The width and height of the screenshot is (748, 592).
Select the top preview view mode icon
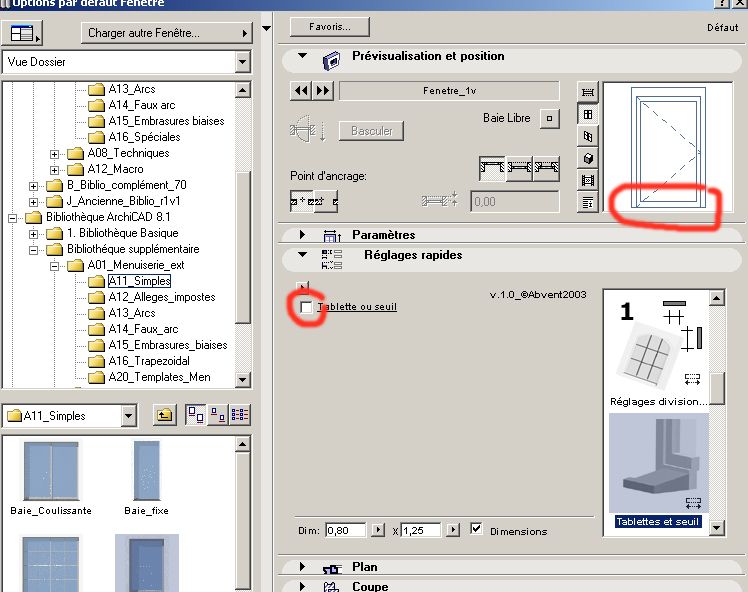(588, 92)
